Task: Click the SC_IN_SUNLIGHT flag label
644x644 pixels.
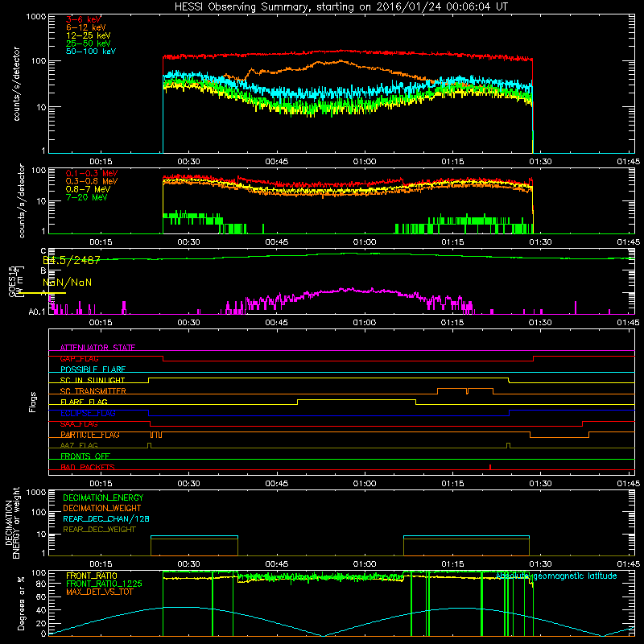Action: tap(93, 380)
